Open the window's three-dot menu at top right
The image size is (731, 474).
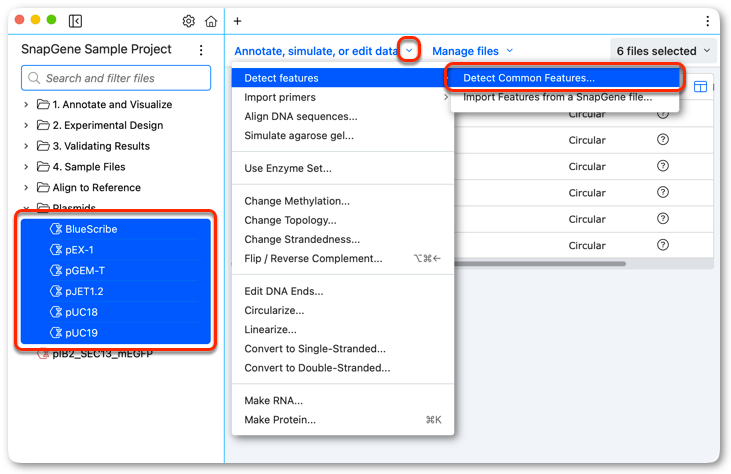click(x=707, y=21)
